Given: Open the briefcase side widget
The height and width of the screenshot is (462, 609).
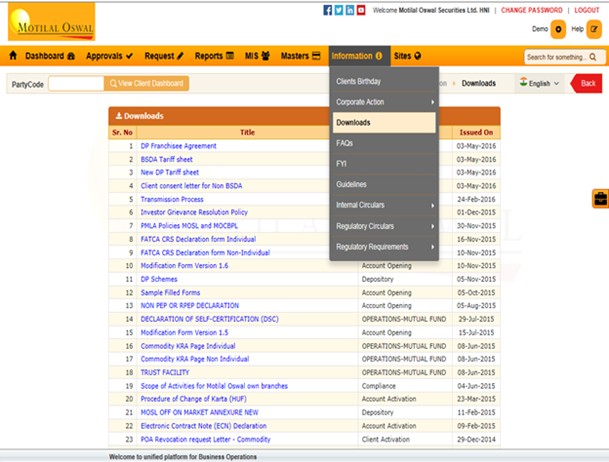Looking at the screenshot, I should (x=600, y=199).
